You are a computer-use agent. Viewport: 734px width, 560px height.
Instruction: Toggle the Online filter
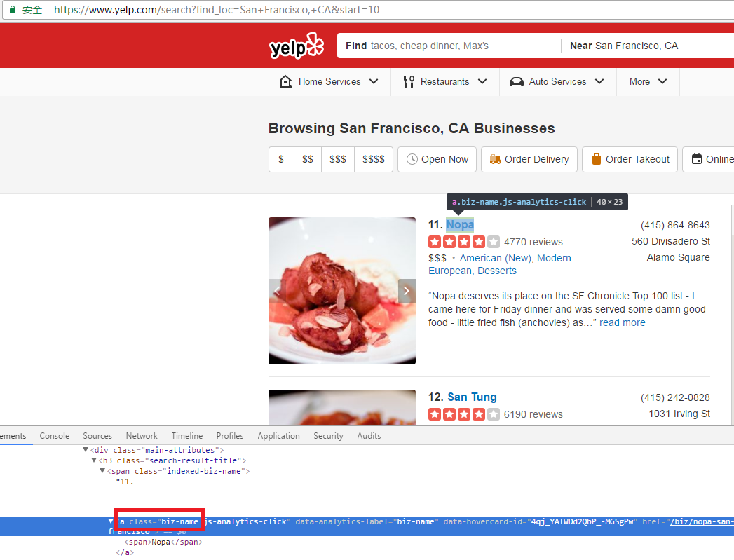pos(708,160)
